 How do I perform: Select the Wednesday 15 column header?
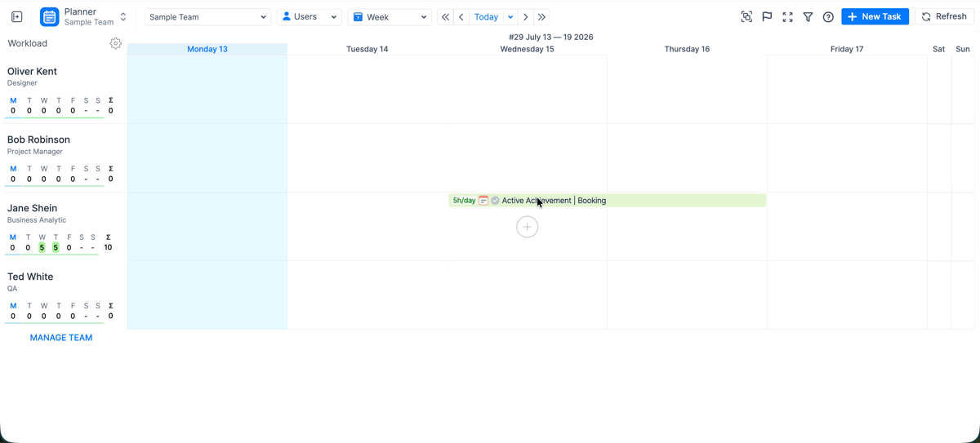click(527, 49)
